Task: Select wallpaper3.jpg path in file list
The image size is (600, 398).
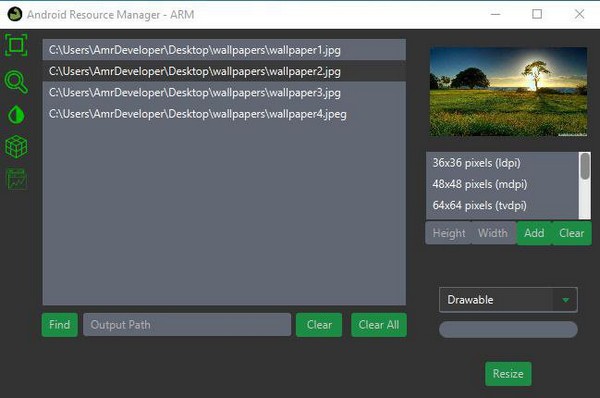Action: pyautogui.click(x=224, y=93)
